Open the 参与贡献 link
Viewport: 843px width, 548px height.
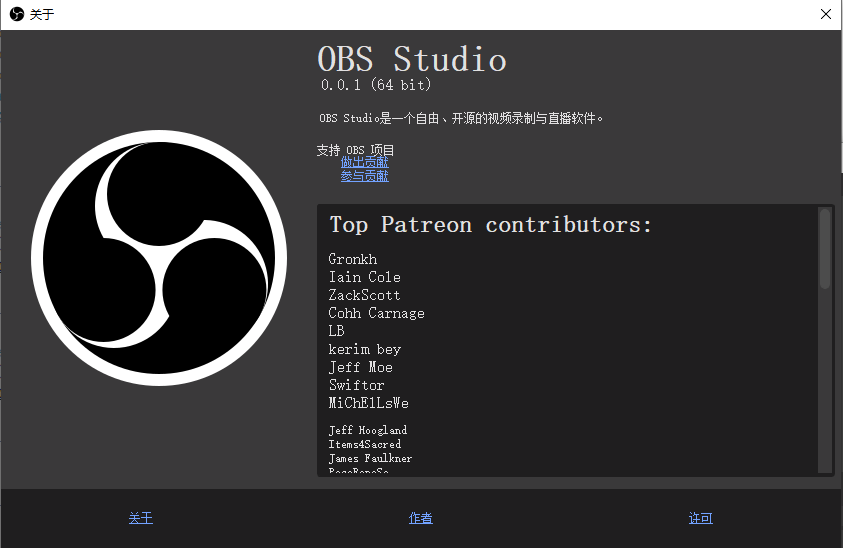tap(365, 176)
